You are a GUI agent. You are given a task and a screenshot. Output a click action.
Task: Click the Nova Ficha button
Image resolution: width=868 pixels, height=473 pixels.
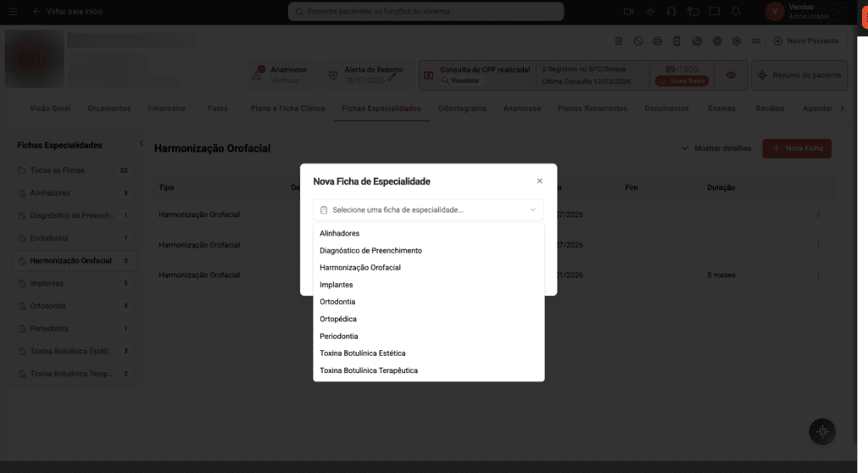797,148
